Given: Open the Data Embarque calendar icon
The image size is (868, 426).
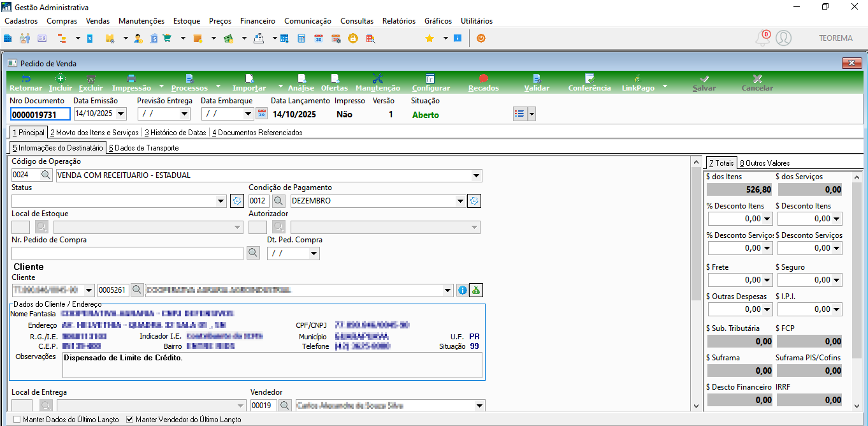Looking at the screenshot, I should point(261,114).
